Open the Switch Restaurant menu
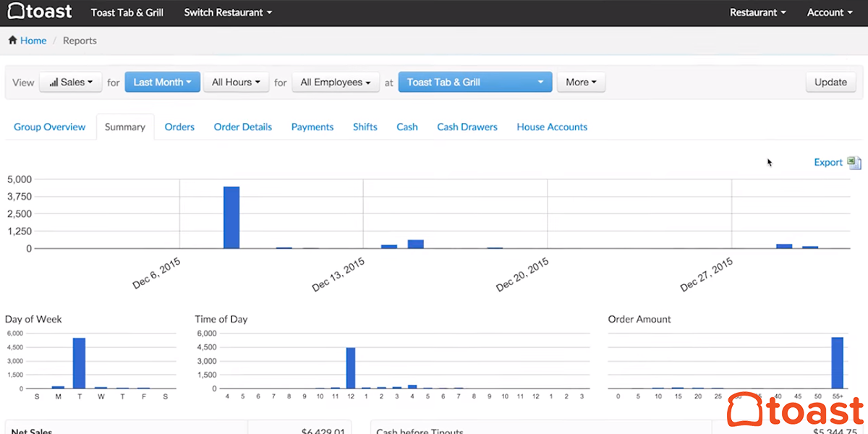The image size is (868, 434). [228, 12]
